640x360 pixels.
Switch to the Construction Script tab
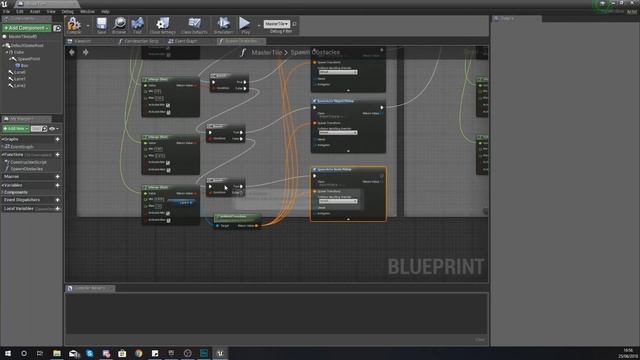click(x=141, y=41)
